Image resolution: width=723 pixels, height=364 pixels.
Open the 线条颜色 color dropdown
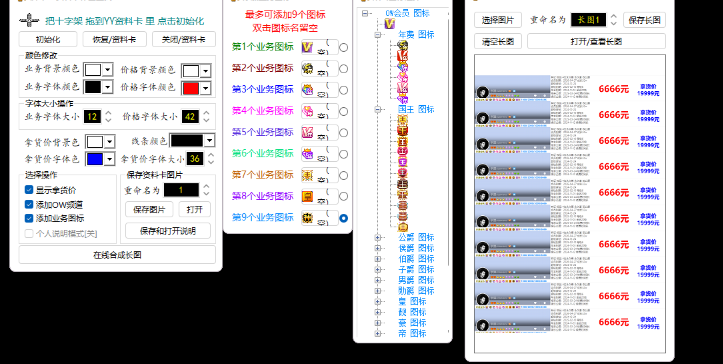coord(209,140)
